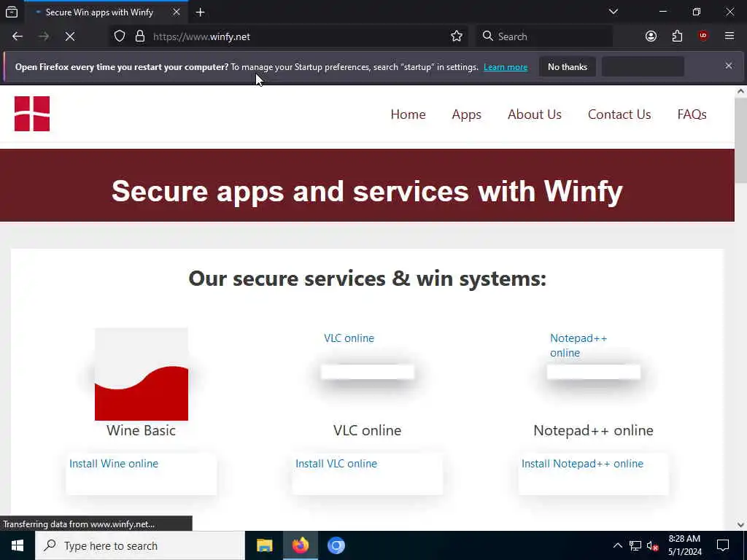Click the No thanks button

[x=568, y=66]
